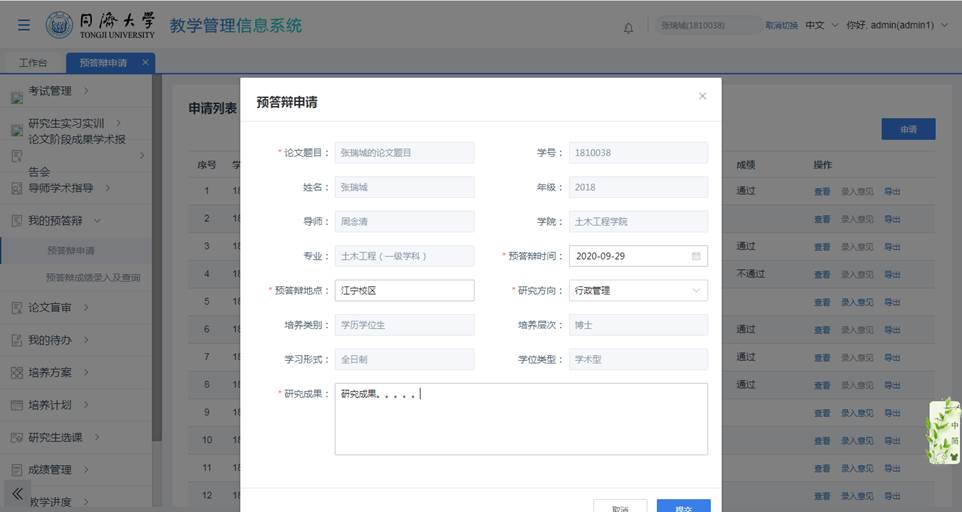This screenshot has width=962, height=512.
Task: Open the 中文 language dropdown
Action: pos(820,25)
